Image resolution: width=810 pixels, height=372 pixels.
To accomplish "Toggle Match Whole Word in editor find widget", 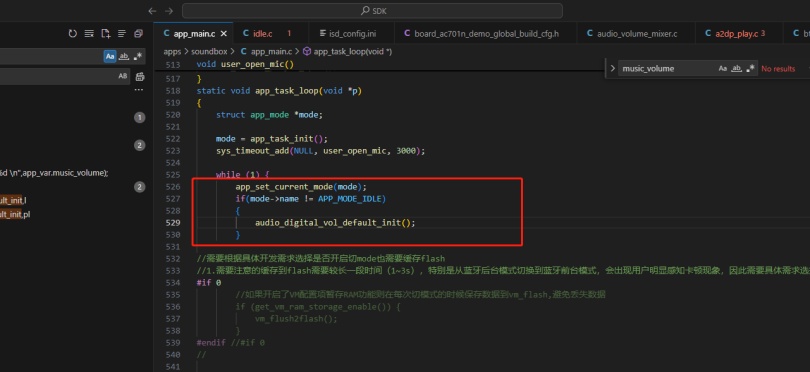I will click(737, 68).
